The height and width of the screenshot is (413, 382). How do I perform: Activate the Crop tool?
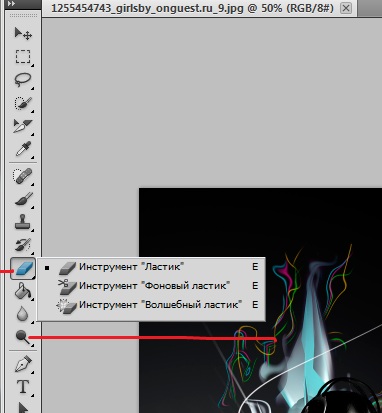[23, 126]
